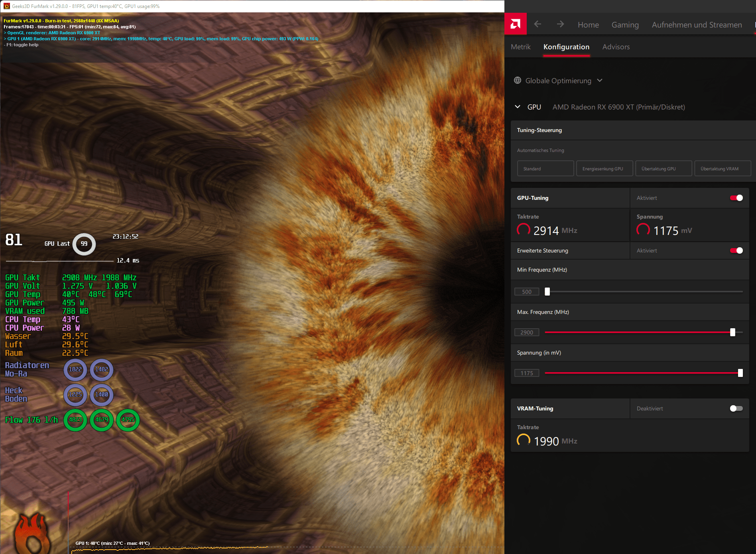This screenshot has height=554, width=756.
Task: Go back with the left arrow
Action: tap(537, 24)
